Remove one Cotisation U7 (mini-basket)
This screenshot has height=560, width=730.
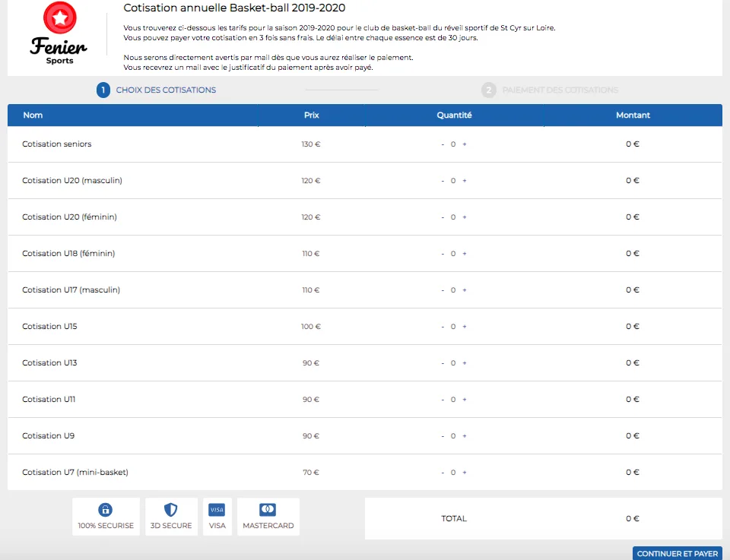(x=443, y=473)
